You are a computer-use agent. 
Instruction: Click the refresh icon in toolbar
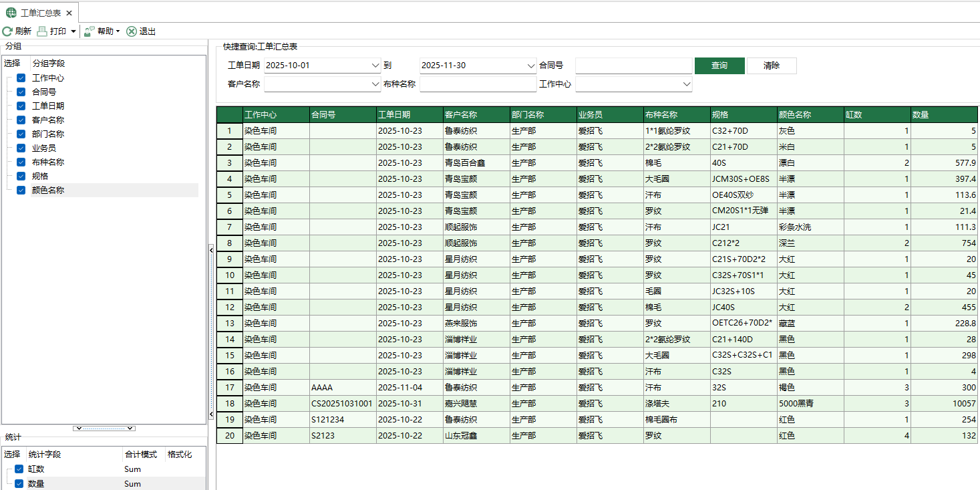pyautogui.click(x=7, y=31)
